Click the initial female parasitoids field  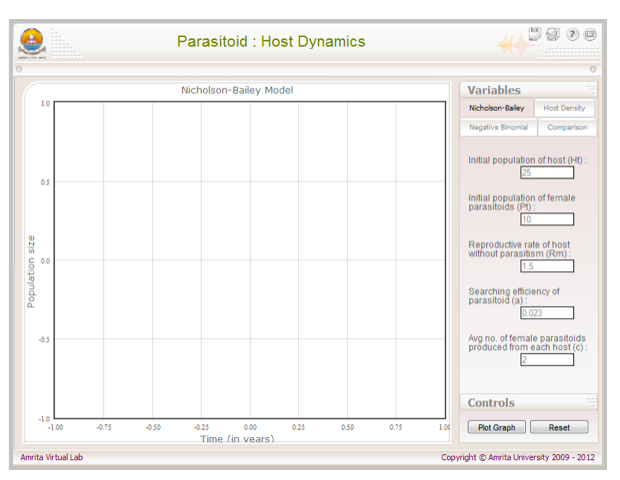coord(547,219)
